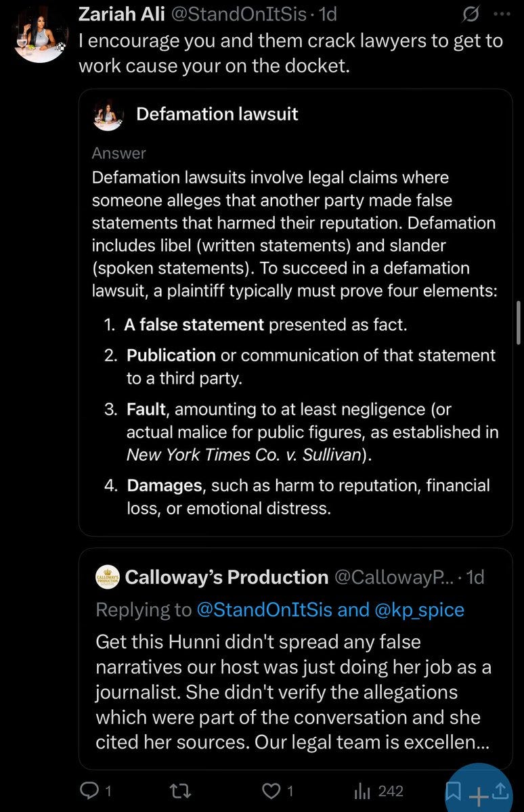Open the Defamation lawsuit answer card title
This screenshot has height=812, width=524.
[x=217, y=114]
